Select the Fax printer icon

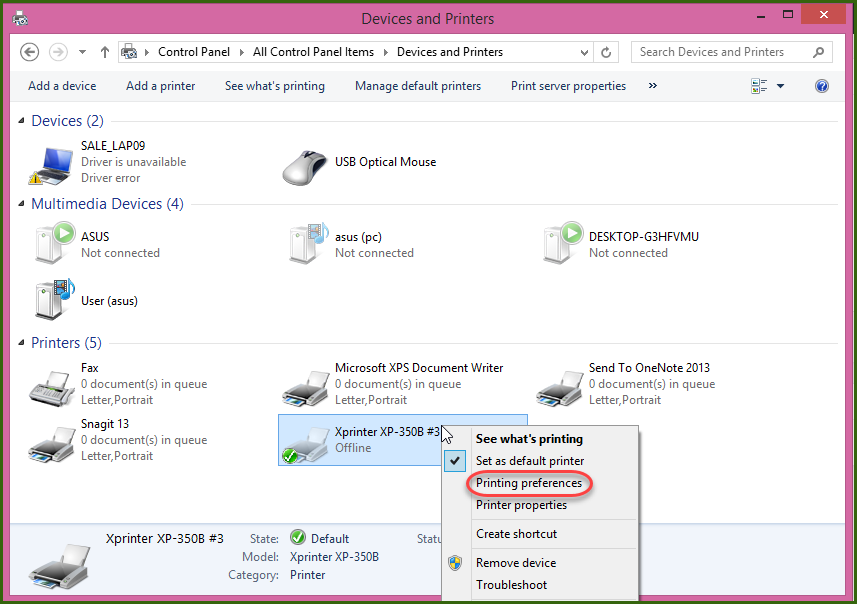coord(51,388)
